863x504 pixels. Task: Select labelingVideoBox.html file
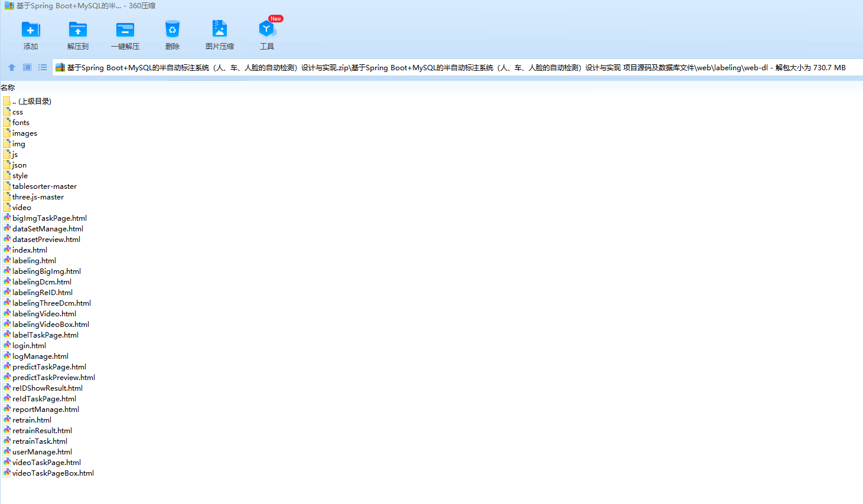[46, 324]
